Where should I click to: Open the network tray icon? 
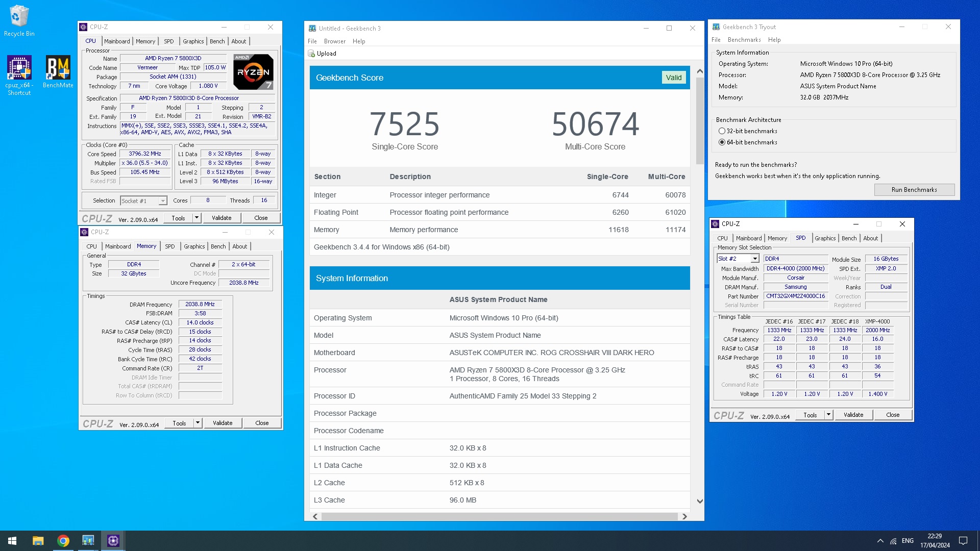click(x=893, y=541)
